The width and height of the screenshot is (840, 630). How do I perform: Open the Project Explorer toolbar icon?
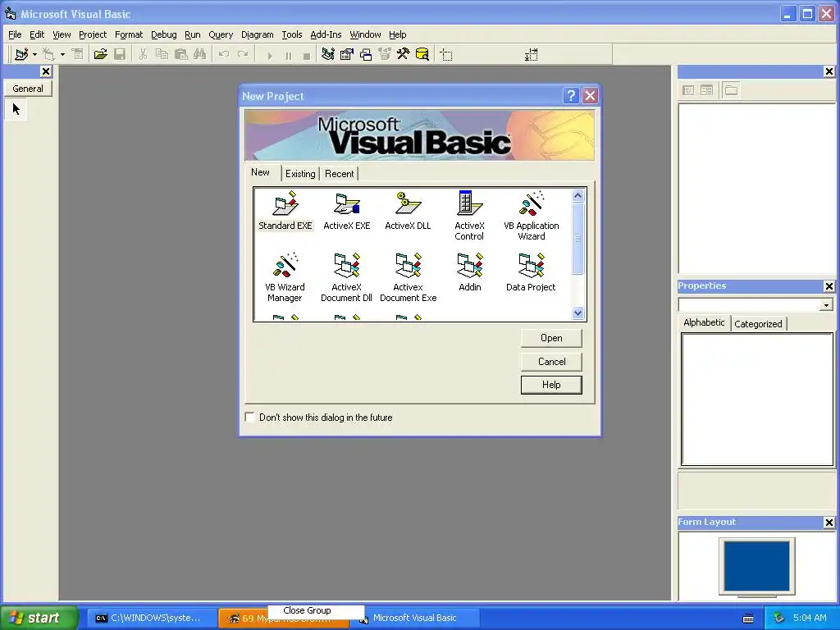tap(328, 54)
